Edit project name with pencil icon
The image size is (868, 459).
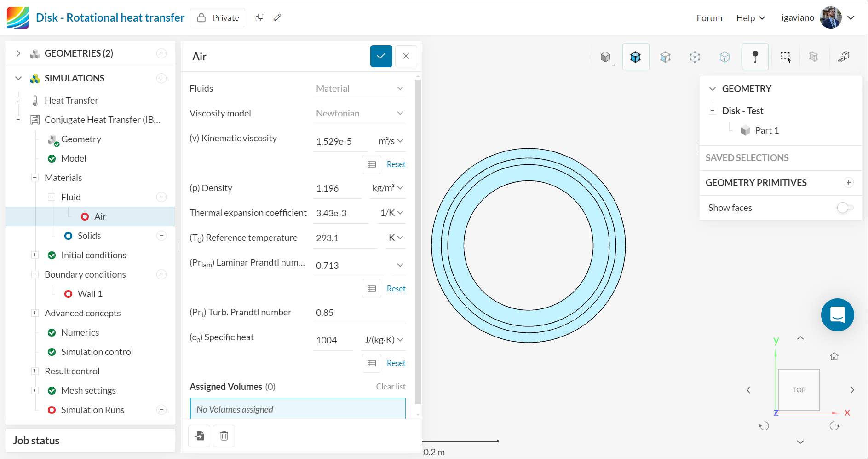click(x=277, y=17)
